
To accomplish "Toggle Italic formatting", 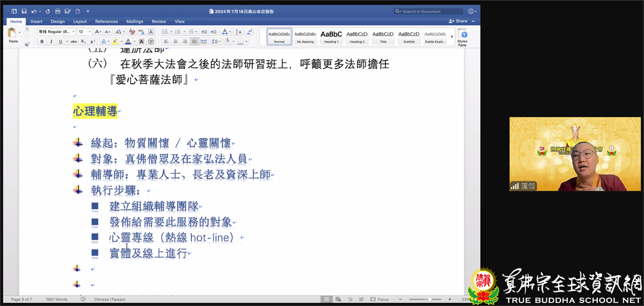I will [x=51, y=41].
